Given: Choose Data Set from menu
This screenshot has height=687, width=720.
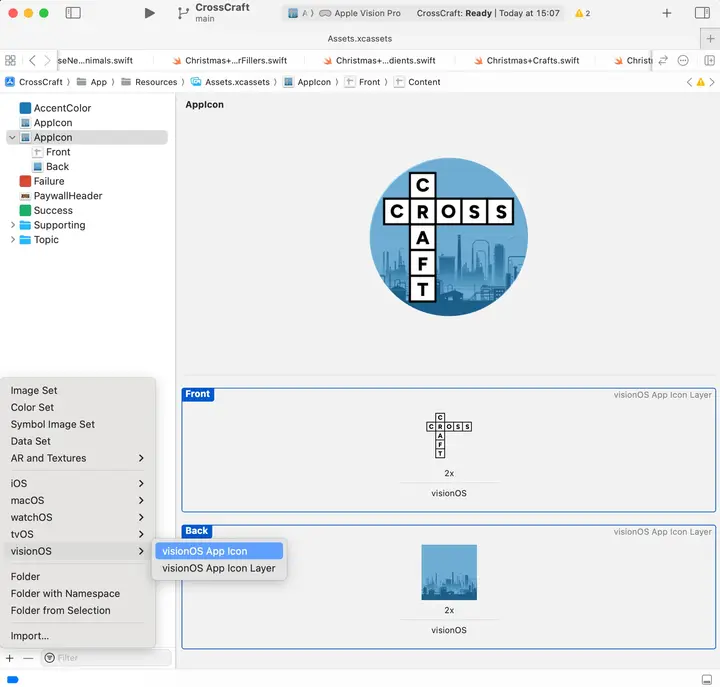Looking at the screenshot, I should [78, 442].
